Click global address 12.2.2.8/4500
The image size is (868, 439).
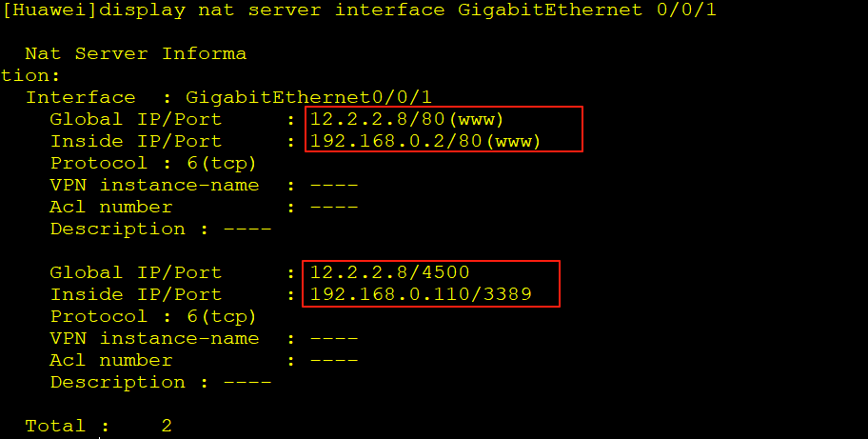389,272
